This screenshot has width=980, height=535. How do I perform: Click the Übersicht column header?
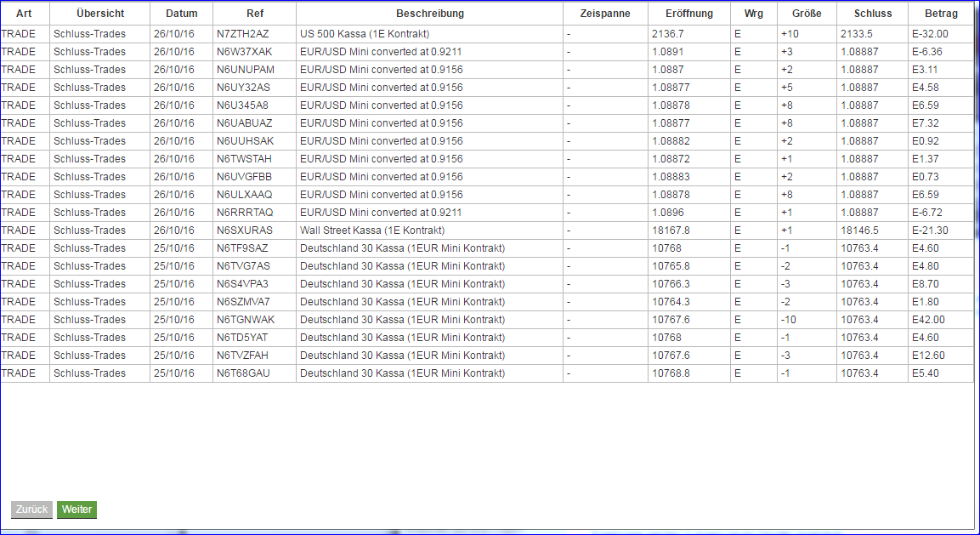point(100,13)
